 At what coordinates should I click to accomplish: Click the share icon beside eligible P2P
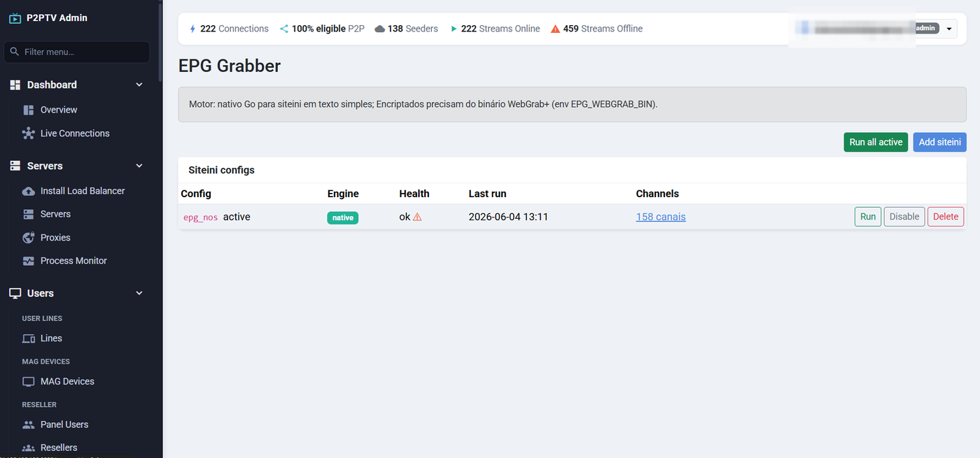(284, 29)
